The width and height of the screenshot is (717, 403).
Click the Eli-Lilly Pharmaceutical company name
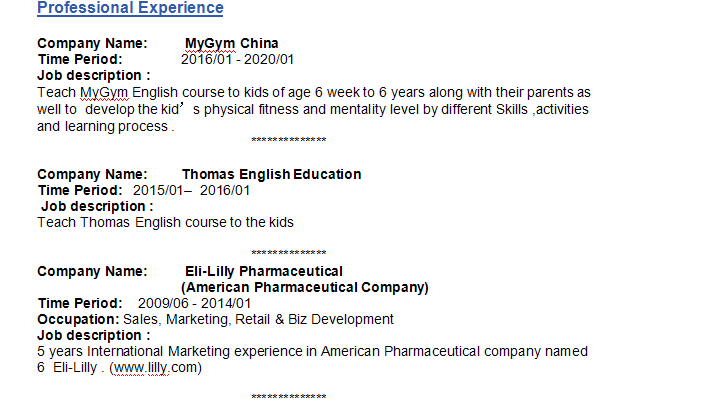click(x=264, y=272)
